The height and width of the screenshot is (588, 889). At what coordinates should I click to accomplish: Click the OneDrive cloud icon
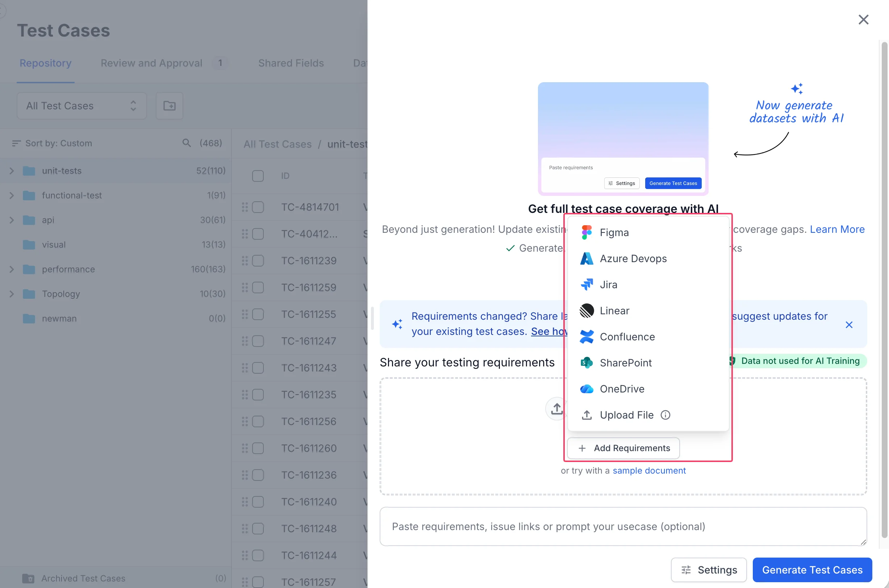tap(587, 389)
